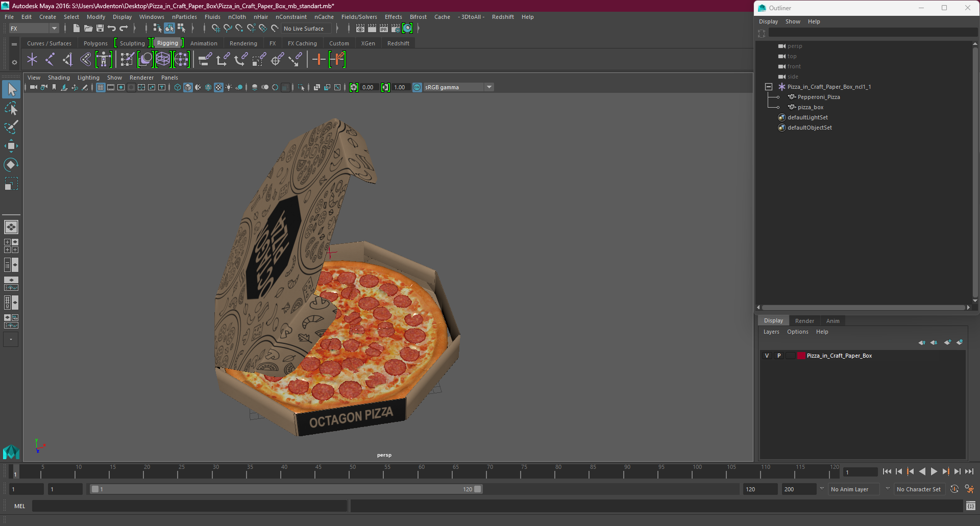Viewport: 980px width, 526px height.
Task: Undo the last action
Action: click(112, 29)
